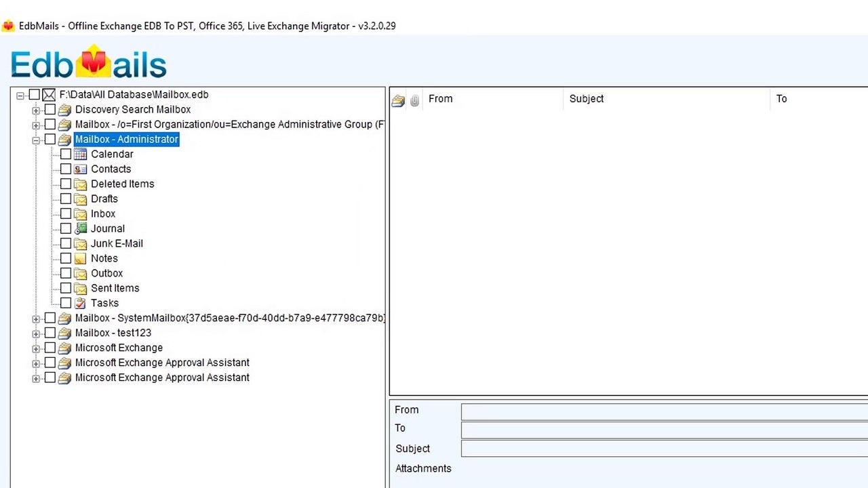Click the mail-type column icon beside the paperclip
The width and height of the screenshot is (868, 488).
pos(398,100)
